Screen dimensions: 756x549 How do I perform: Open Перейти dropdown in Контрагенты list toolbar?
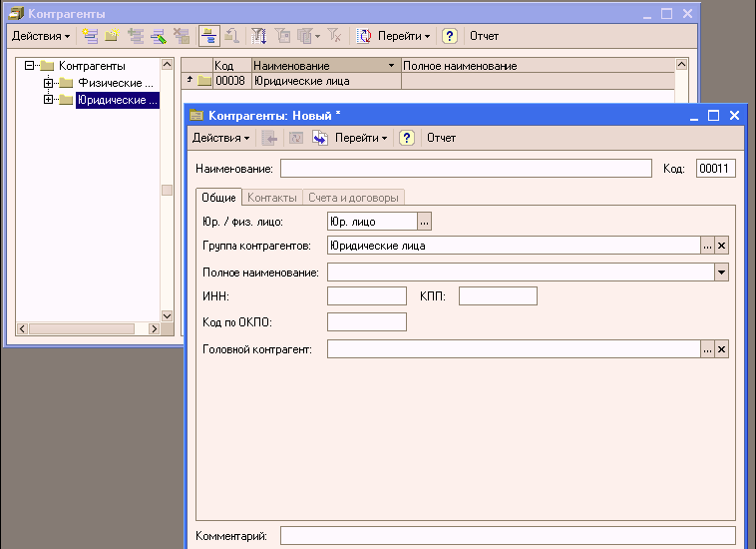pyautogui.click(x=403, y=36)
